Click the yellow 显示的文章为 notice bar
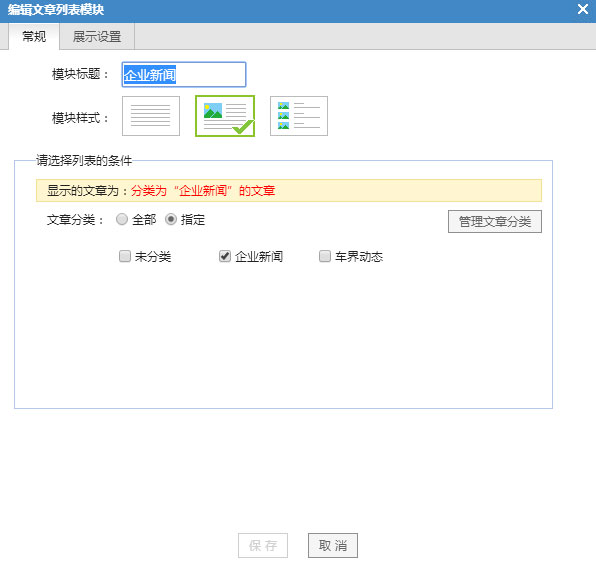This screenshot has width=596, height=572. [289, 190]
